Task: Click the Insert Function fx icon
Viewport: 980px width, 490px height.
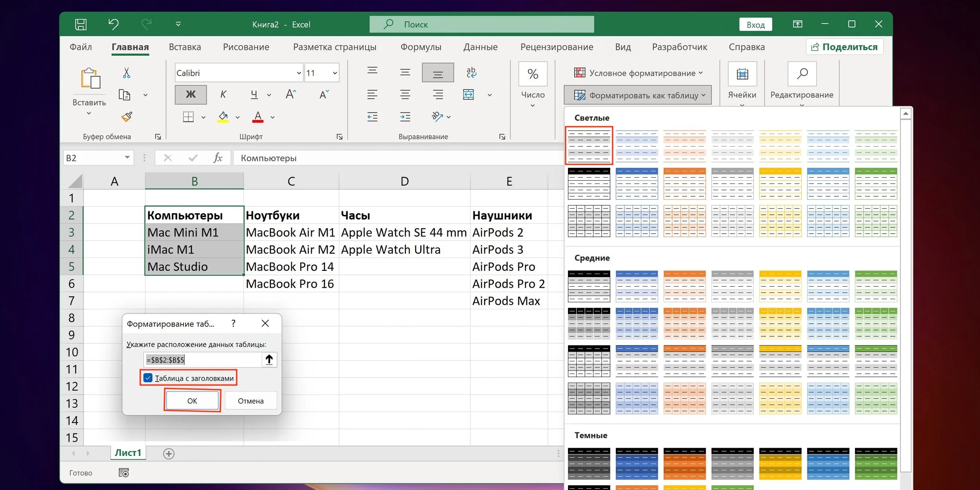Action: coord(218,158)
